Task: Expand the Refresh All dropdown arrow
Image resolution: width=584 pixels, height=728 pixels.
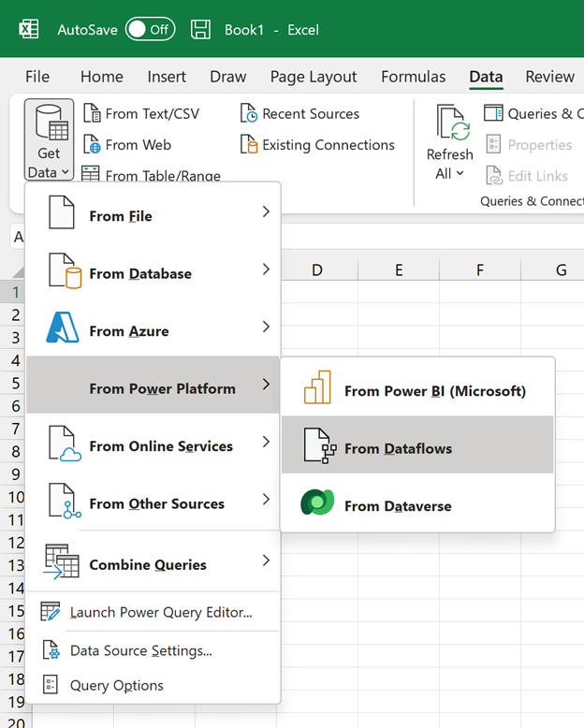Action: [x=460, y=173]
